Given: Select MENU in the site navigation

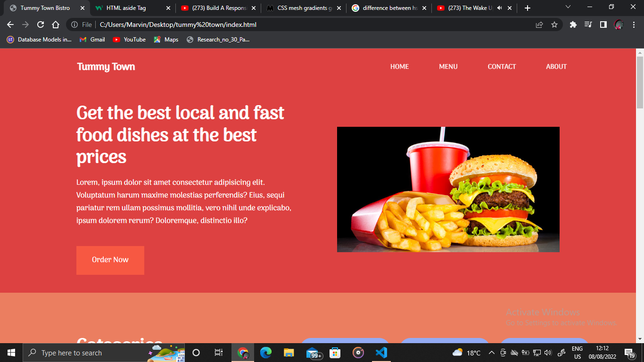Looking at the screenshot, I should (448, 66).
